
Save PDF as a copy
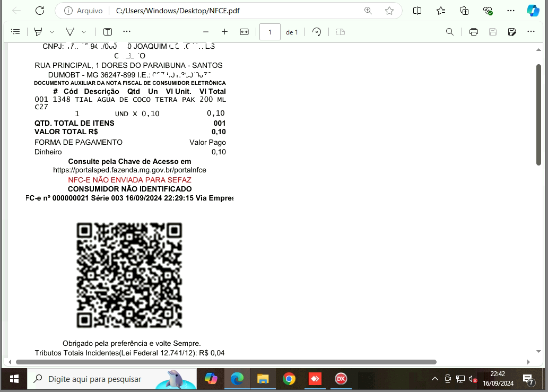[x=512, y=32]
